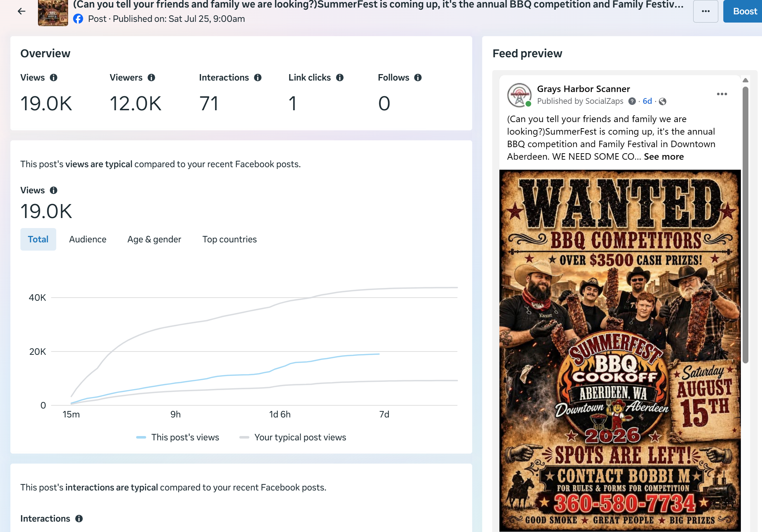762x532 pixels.
Task: Click 'Published on: Sat Jul 25, 9:00am' text
Action: click(x=179, y=19)
